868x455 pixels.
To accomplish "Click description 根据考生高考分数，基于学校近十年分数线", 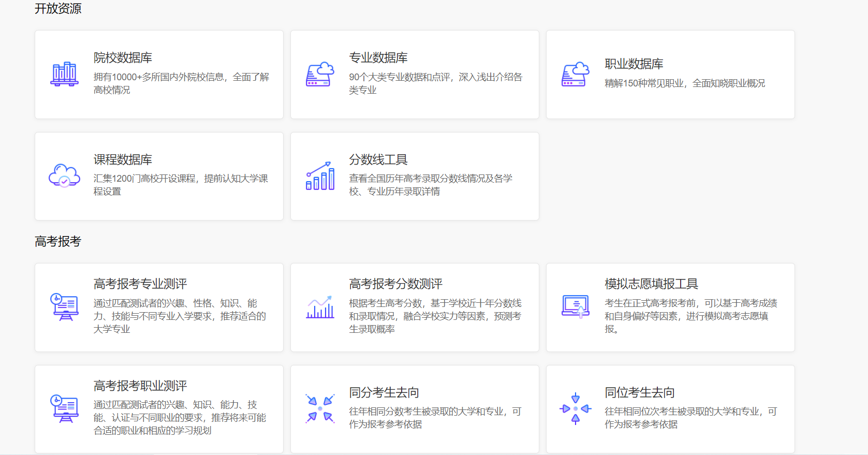I will click(435, 316).
